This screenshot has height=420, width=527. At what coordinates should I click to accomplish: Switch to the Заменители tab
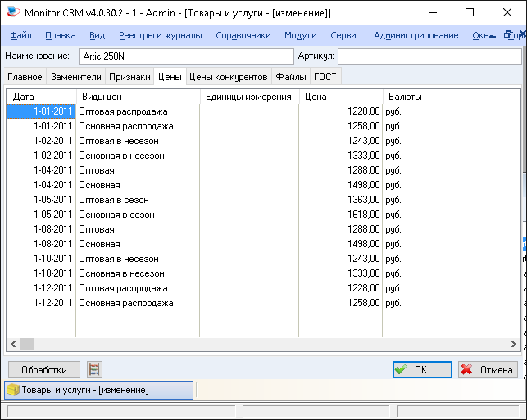tap(75, 77)
